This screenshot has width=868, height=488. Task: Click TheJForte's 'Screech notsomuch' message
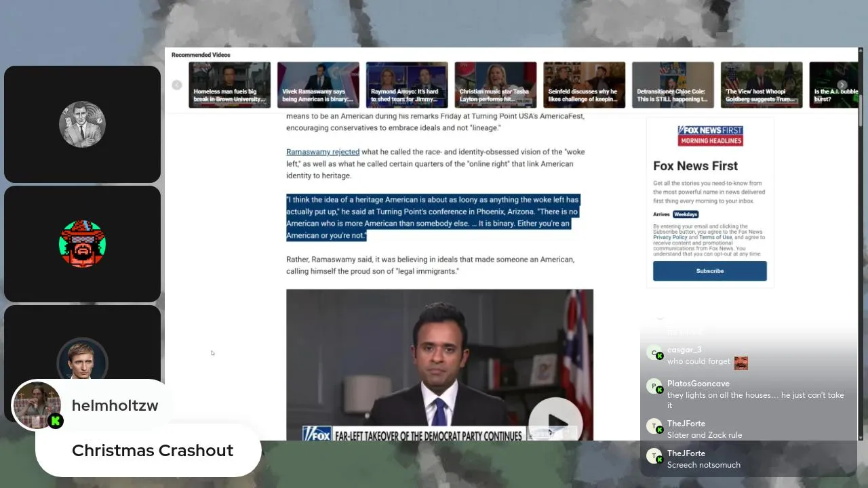click(x=704, y=465)
